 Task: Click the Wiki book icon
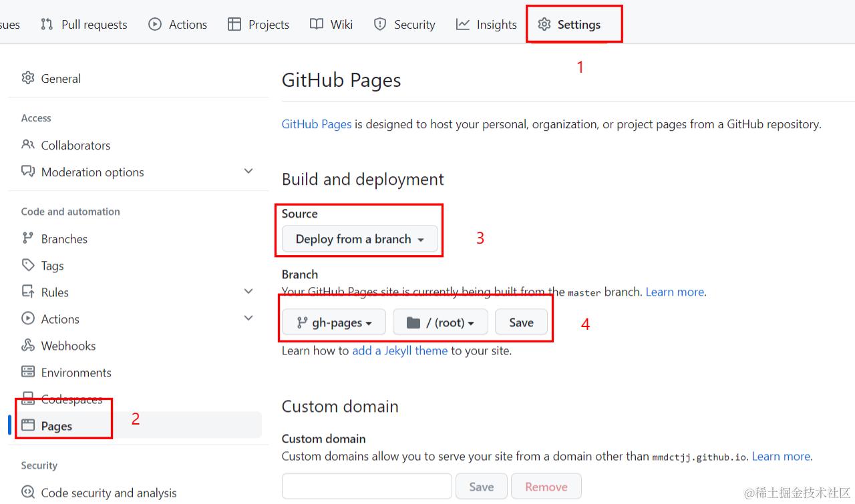[x=317, y=25]
